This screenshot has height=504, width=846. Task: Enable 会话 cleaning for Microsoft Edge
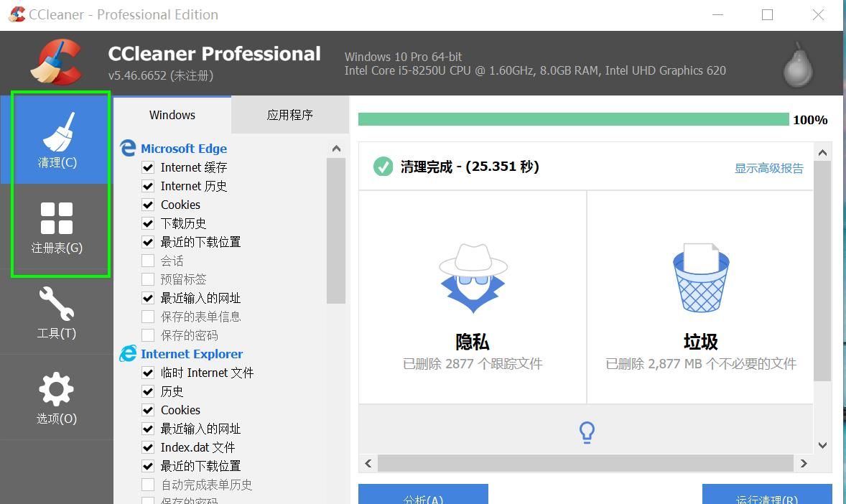pyautogui.click(x=148, y=261)
